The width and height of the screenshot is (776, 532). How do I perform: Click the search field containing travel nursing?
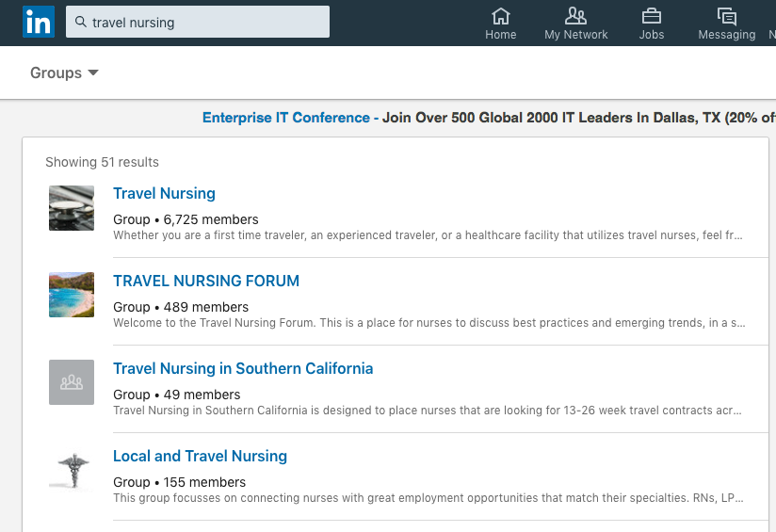[207, 23]
